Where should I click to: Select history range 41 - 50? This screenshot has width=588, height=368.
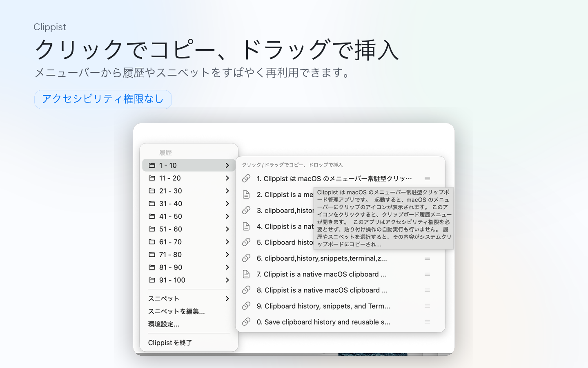click(x=189, y=216)
